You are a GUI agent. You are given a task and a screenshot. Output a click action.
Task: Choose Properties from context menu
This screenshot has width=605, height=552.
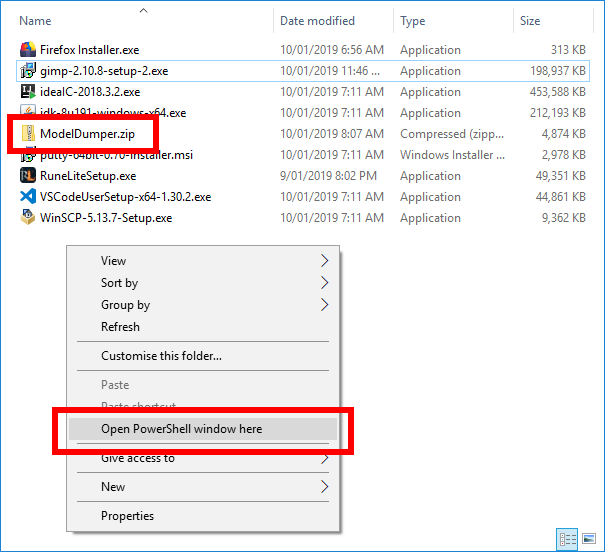[203, 516]
